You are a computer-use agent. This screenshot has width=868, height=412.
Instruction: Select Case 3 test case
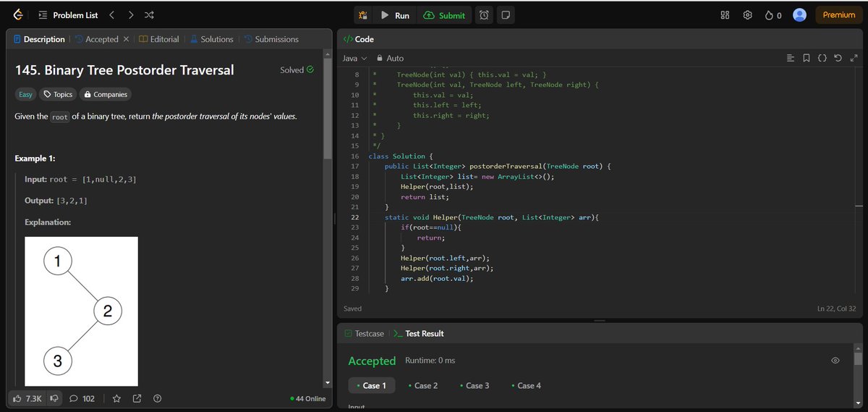(x=474, y=385)
